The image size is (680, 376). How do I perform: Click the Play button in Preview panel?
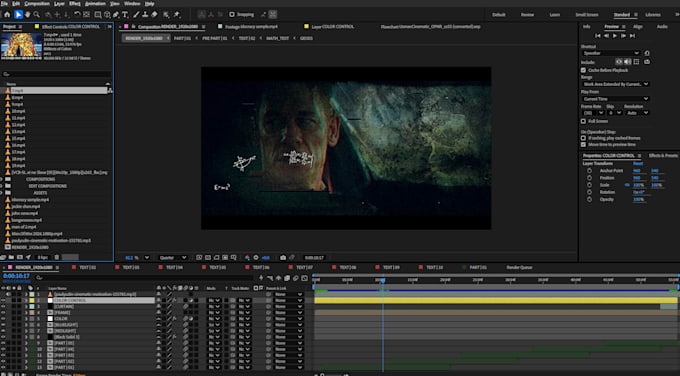pyautogui.click(x=615, y=36)
